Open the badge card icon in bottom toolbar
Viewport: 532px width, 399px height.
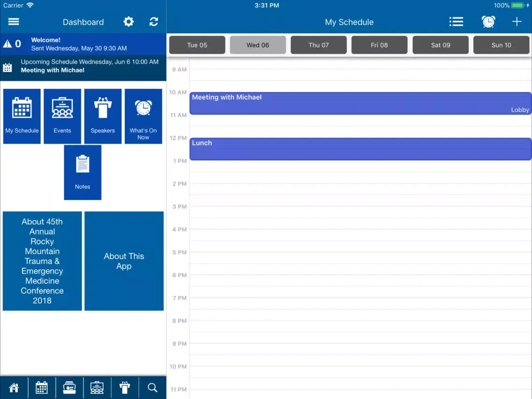coord(70,387)
